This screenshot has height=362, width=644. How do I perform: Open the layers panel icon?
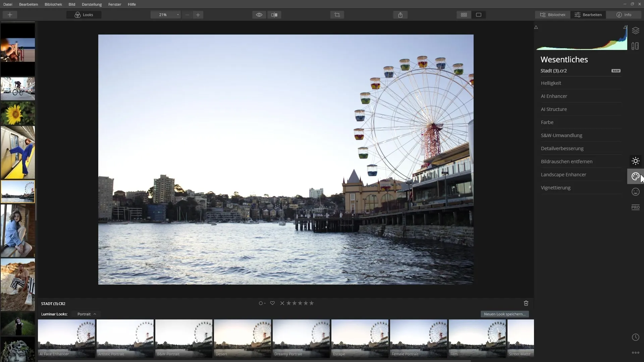click(635, 31)
